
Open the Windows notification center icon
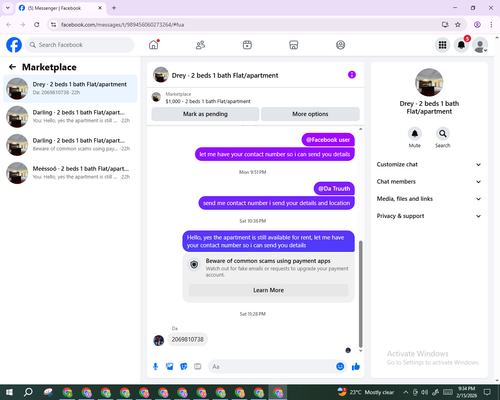tap(487, 392)
